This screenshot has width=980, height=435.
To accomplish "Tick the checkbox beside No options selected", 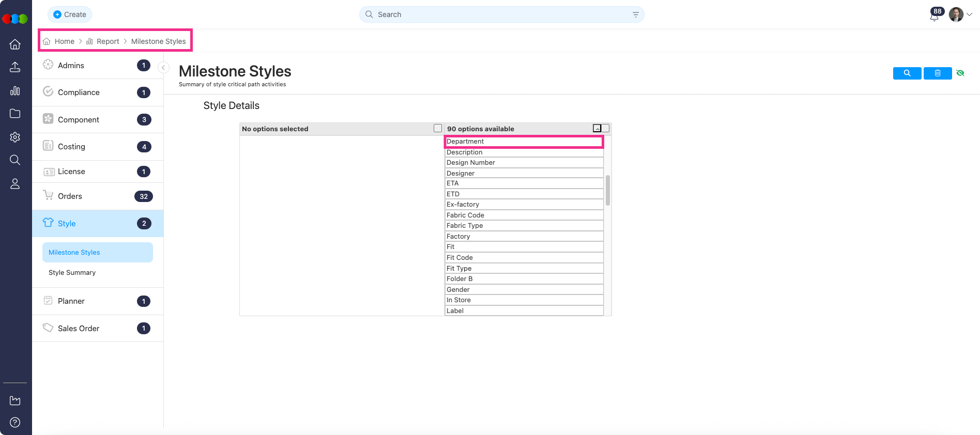I will pyautogui.click(x=438, y=128).
